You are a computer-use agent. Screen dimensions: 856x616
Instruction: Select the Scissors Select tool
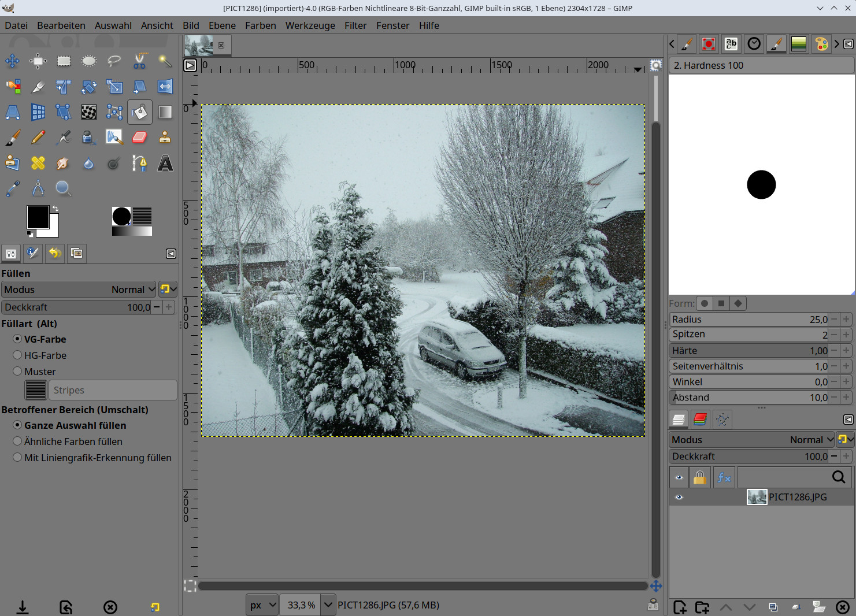pos(140,61)
